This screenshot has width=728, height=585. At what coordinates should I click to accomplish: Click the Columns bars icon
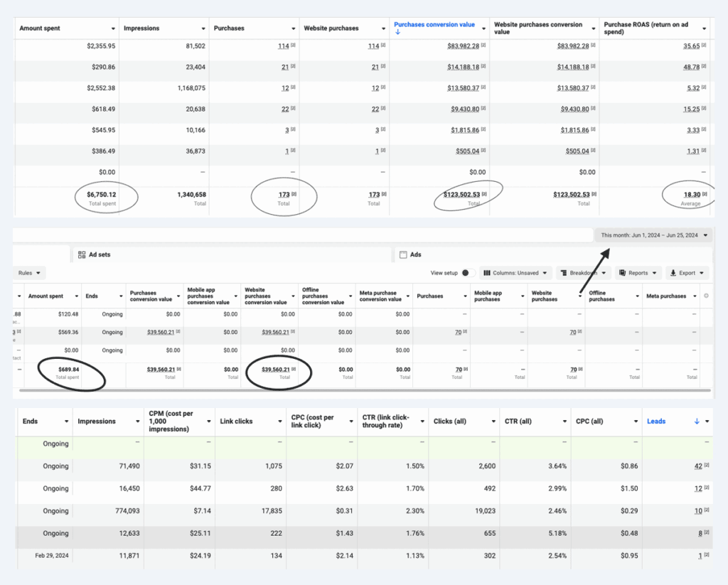coord(488,273)
